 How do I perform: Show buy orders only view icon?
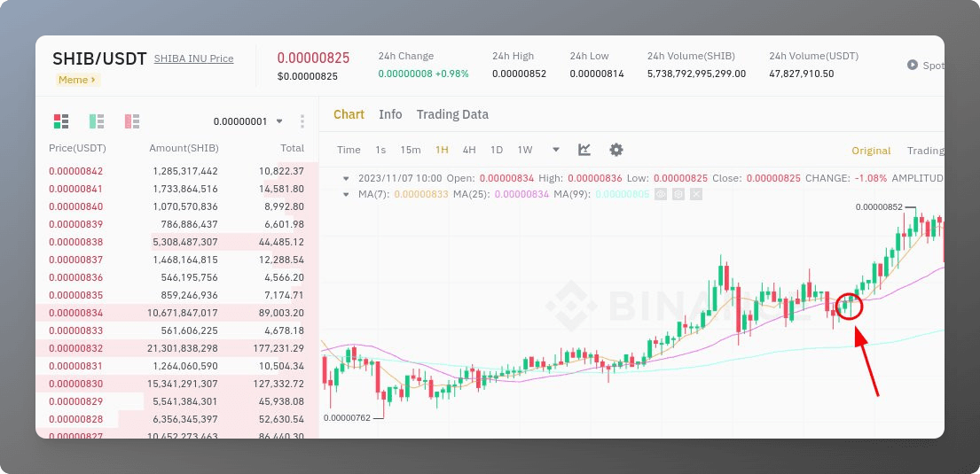[x=97, y=121]
